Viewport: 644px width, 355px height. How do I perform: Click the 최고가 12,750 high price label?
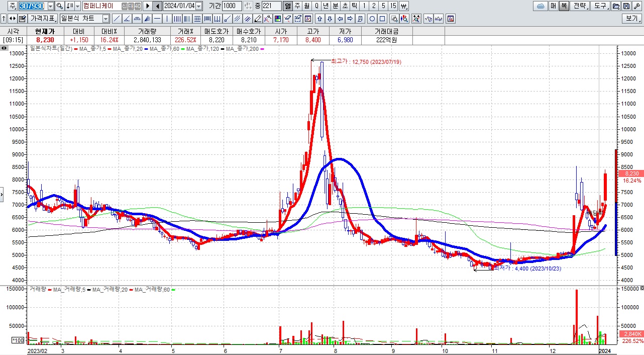pos(366,62)
